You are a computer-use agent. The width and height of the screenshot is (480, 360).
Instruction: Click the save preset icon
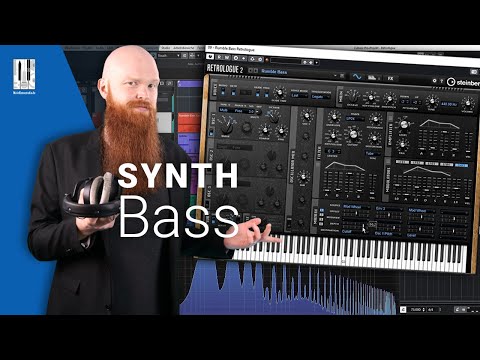(x=342, y=76)
